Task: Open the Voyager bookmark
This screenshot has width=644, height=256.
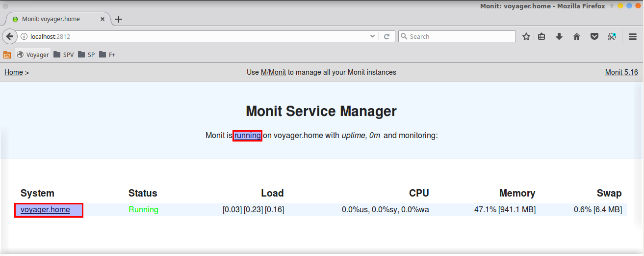Action: (33, 55)
